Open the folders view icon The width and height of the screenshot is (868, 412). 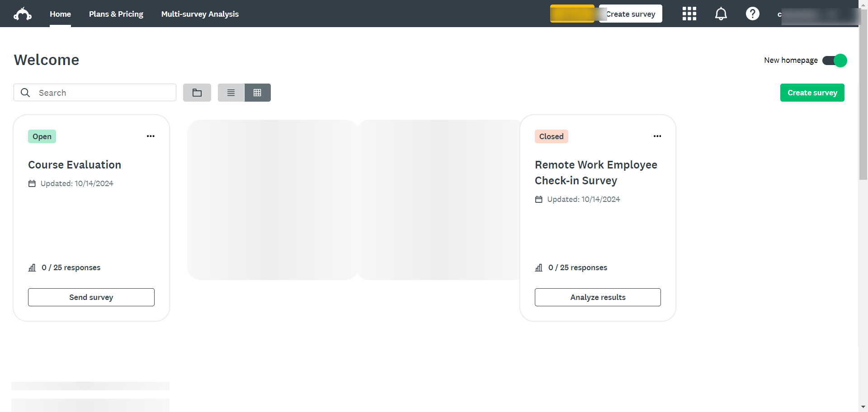pyautogui.click(x=197, y=93)
